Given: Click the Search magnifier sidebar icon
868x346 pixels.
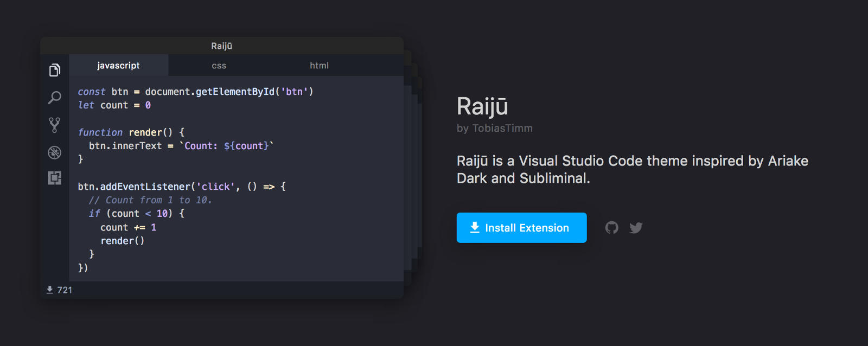Looking at the screenshot, I should [x=55, y=98].
